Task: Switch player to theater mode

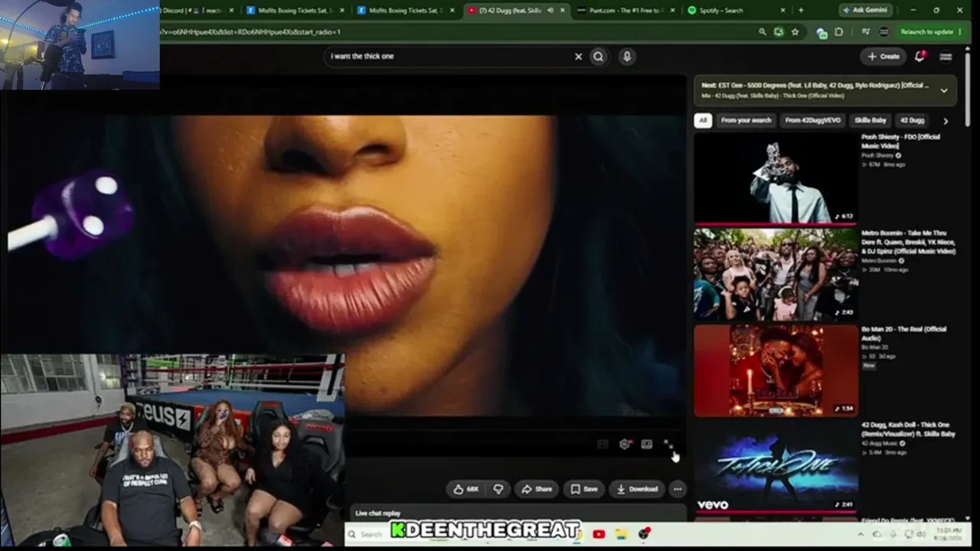Action: [647, 444]
